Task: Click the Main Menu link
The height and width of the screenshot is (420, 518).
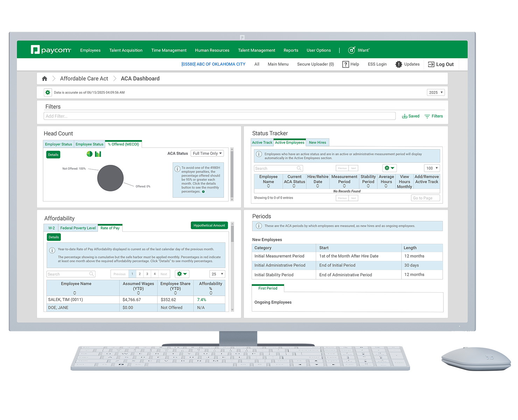Action: tap(278, 64)
